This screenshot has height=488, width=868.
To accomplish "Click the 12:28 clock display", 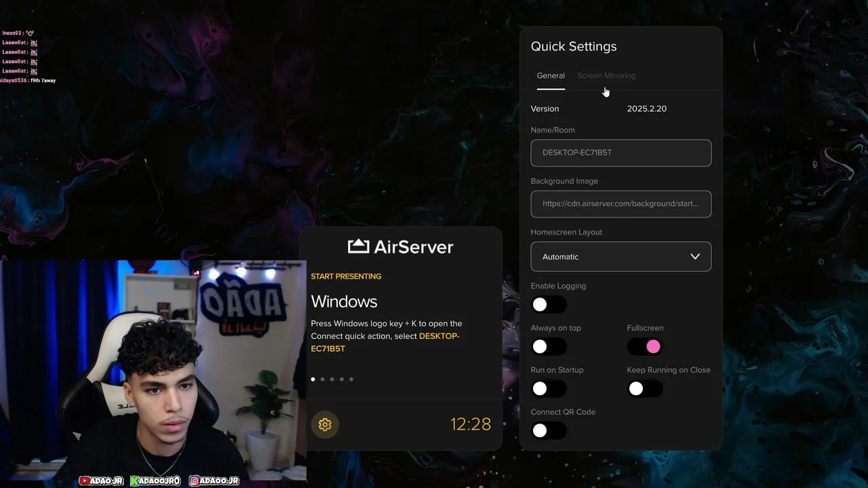I will pos(471,424).
